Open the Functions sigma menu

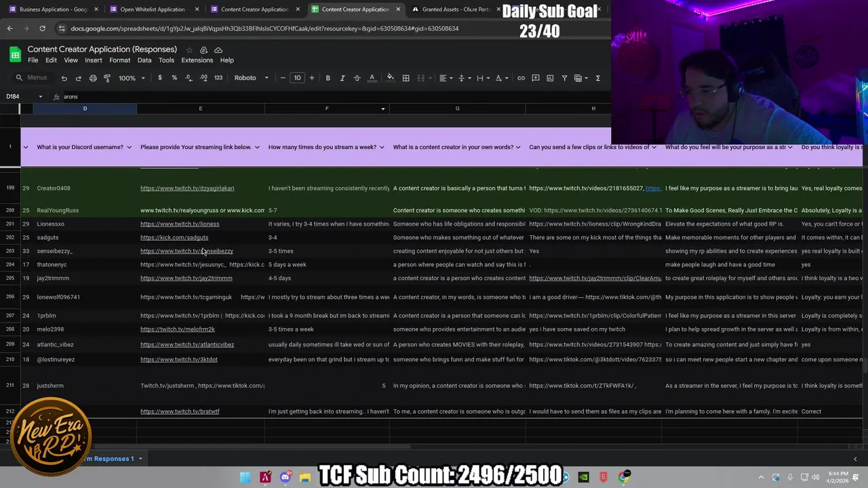597,78
